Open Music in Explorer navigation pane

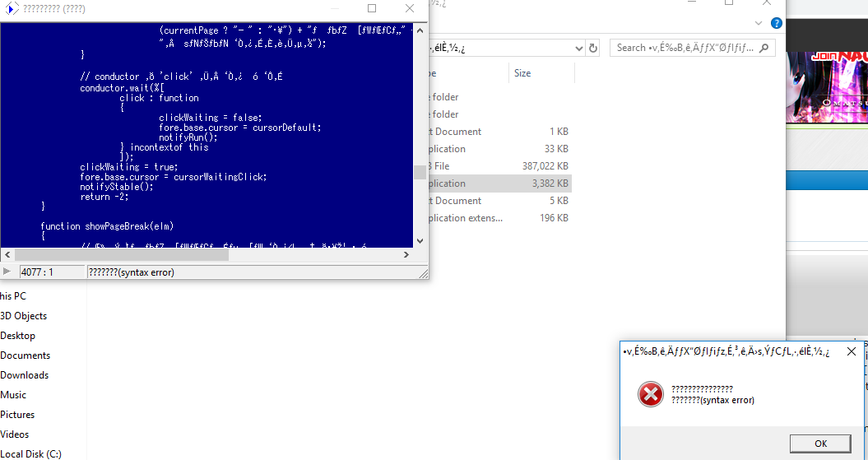13,395
